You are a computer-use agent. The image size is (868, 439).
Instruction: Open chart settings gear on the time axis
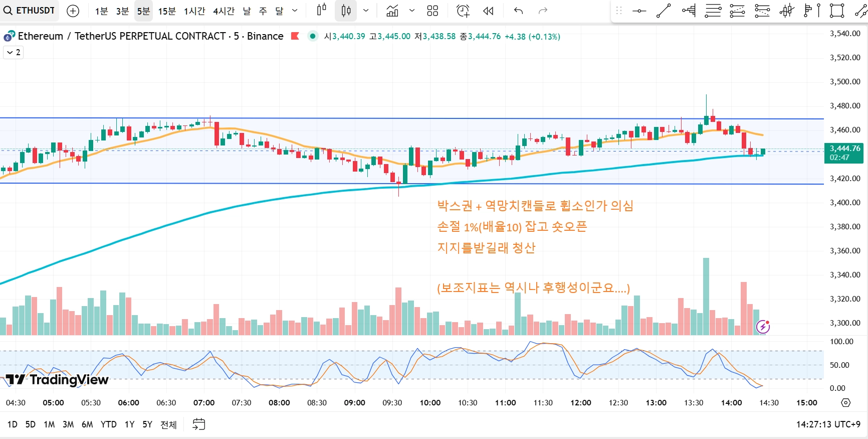[846, 402]
